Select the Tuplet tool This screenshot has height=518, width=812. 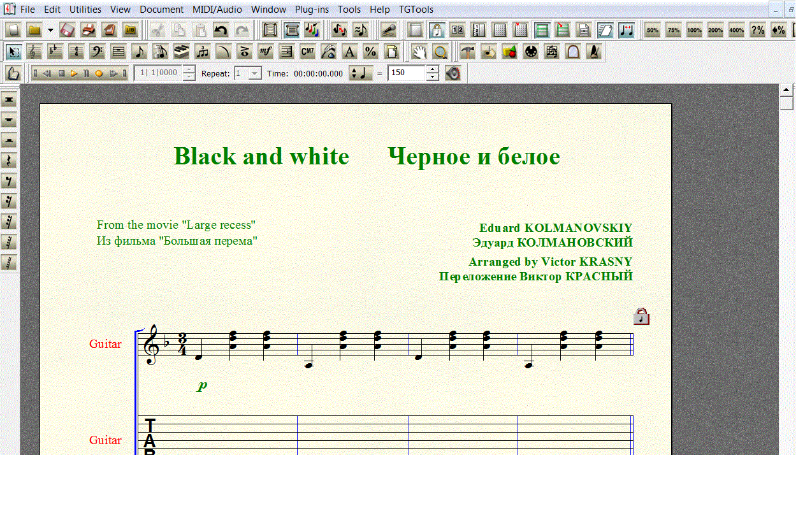[203, 52]
